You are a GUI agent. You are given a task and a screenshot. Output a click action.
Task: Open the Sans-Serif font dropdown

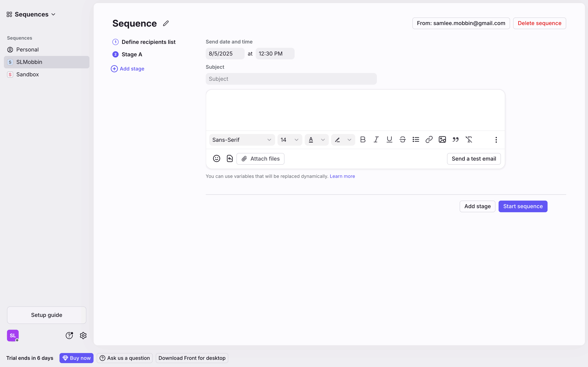pyautogui.click(x=242, y=140)
